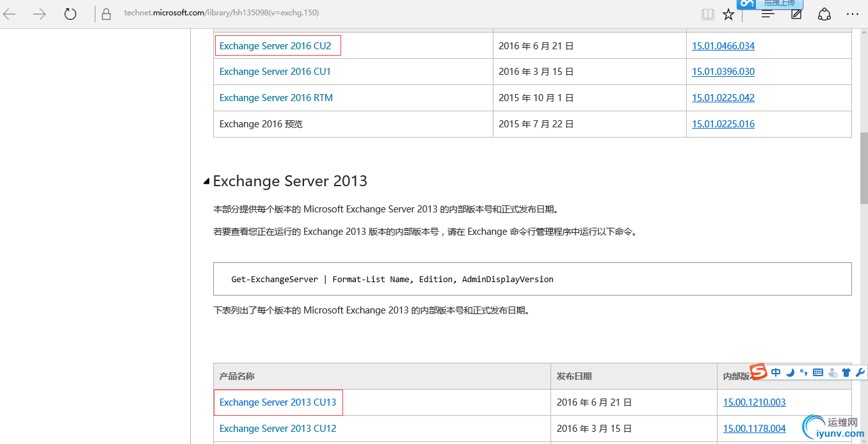Refresh the page with the reload icon
The width and height of the screenshot is (868, 444).
(x=70, y=14)
